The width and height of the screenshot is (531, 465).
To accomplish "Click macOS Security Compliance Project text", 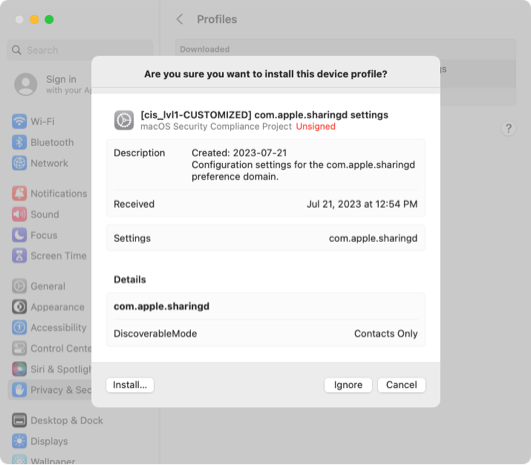I will tap(216, 127).
